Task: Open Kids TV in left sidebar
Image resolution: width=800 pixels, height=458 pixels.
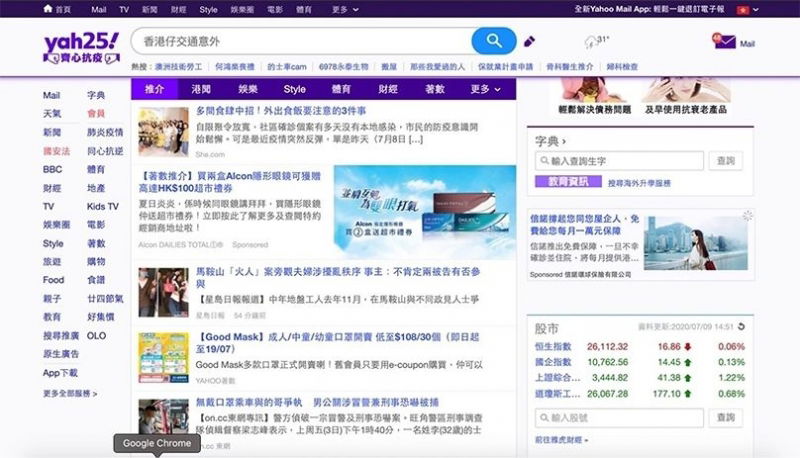Action: [x=103, y=207]
